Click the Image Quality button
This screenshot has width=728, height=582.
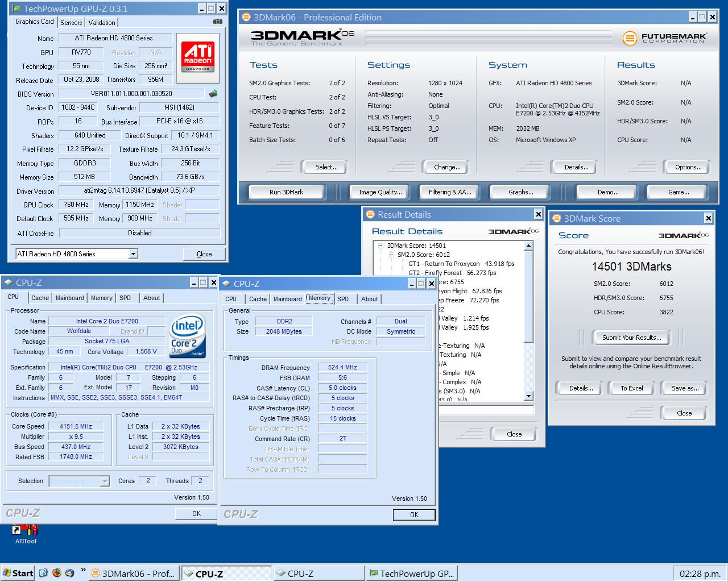[380, 192]
